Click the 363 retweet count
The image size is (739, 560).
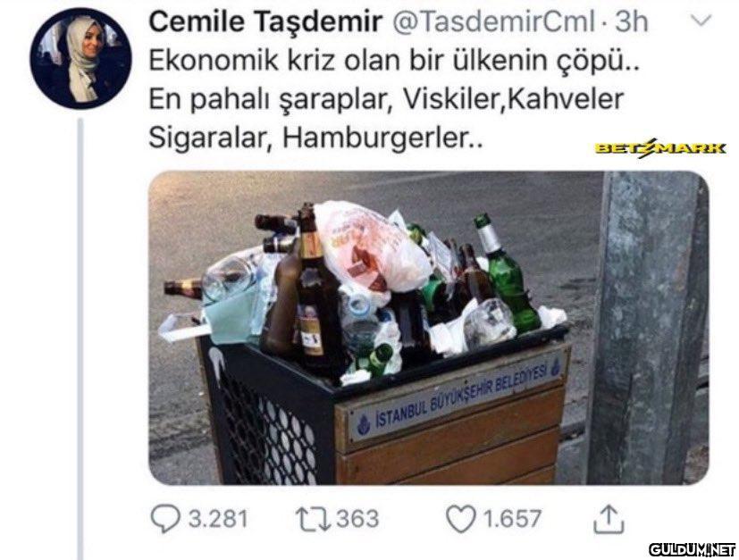357,519
